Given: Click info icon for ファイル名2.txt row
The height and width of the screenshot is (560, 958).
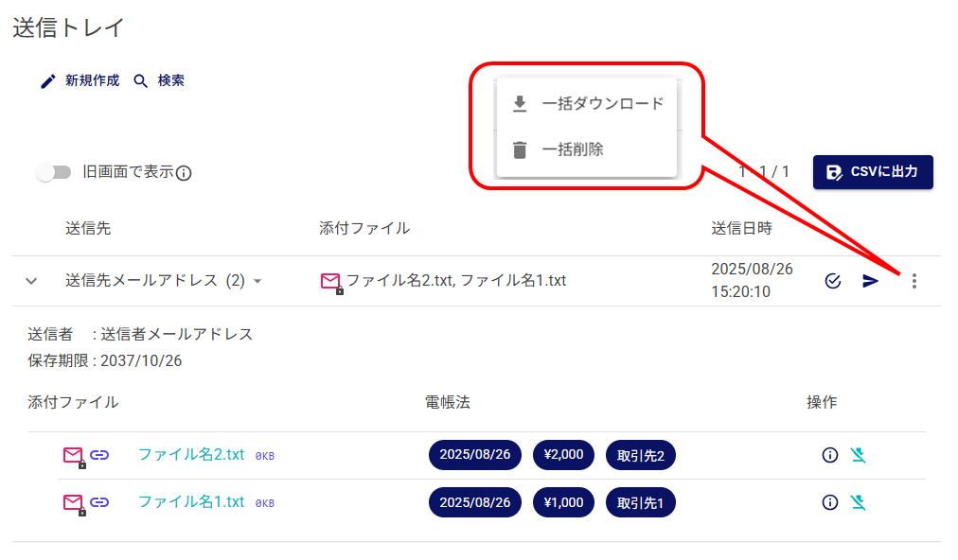Looking at the screenshot, I should pos(830,455).
